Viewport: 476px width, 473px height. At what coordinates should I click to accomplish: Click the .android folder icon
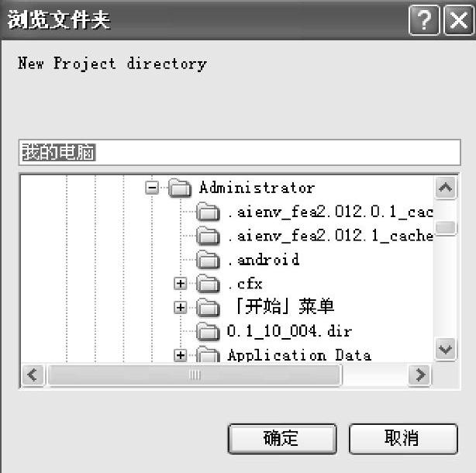pyautogui.click(x=208, y=260)
